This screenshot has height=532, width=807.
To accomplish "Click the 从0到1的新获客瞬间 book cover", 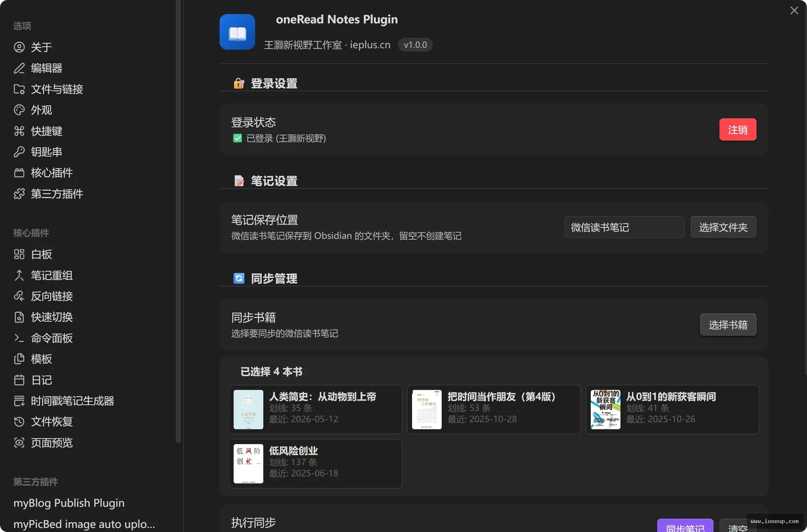I will pyautogui.click(x=605, y=409).
